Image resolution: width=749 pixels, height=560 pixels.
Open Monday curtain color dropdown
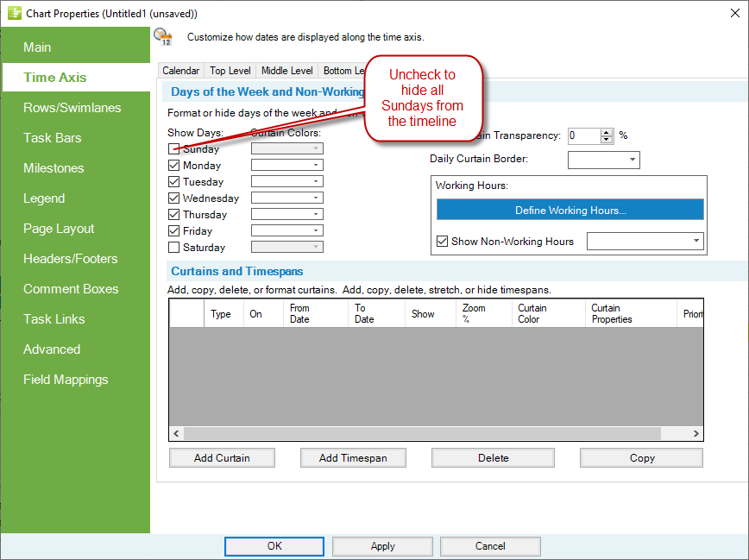coord(287,165)
